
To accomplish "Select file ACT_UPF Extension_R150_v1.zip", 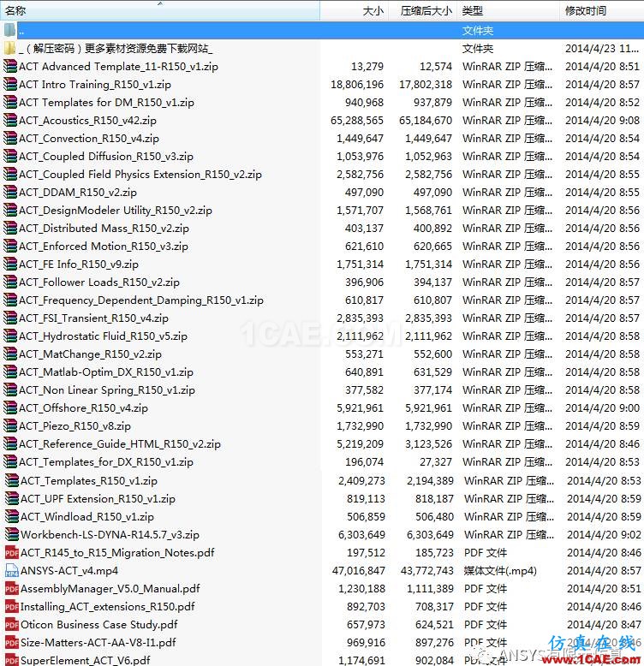I will [x=98, y=499].
